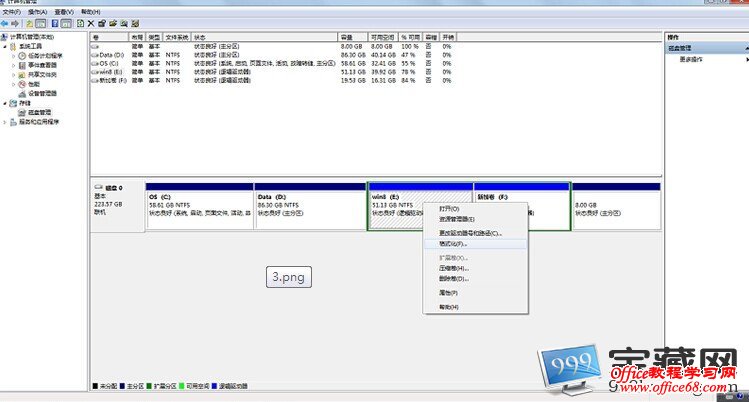Select the Data (D:) partition block on Disk 0
The image size is (749, 402).
pos(310,206)
